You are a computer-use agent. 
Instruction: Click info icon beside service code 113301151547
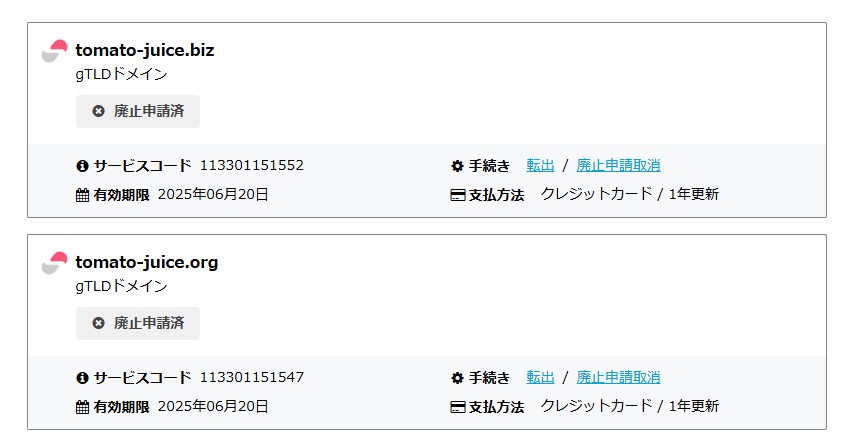click(x=83, y=378)
